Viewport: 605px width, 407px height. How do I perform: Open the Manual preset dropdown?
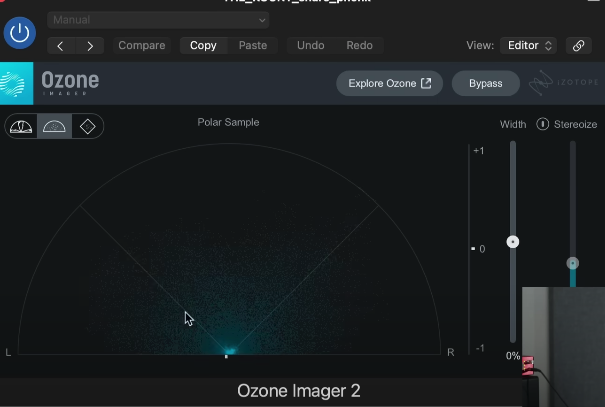[158, 20]
